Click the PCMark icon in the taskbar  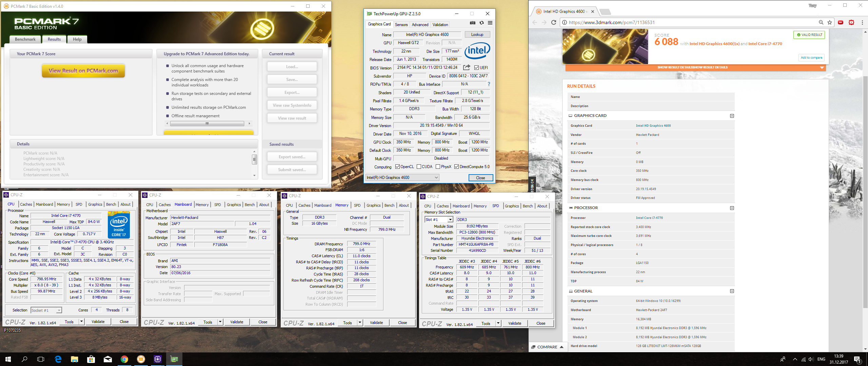pos(141,359)
